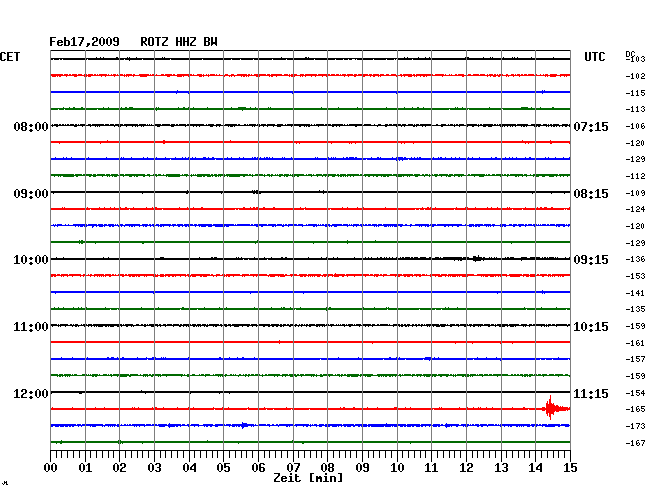
Task: Click the 09:15 UTC time label
Action: (x=591, y=260)
